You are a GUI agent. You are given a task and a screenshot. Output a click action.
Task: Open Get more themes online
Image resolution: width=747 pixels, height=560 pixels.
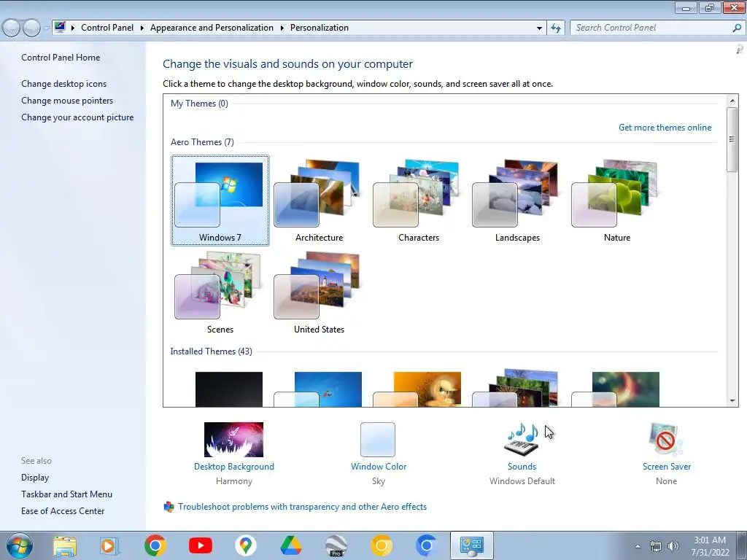click(665, 128)
